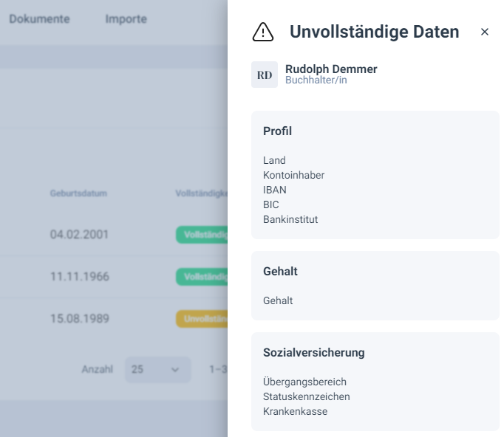Click the Vollständig badge for 04.02.2001
The image size is (504, 437).
coord(202,235)
